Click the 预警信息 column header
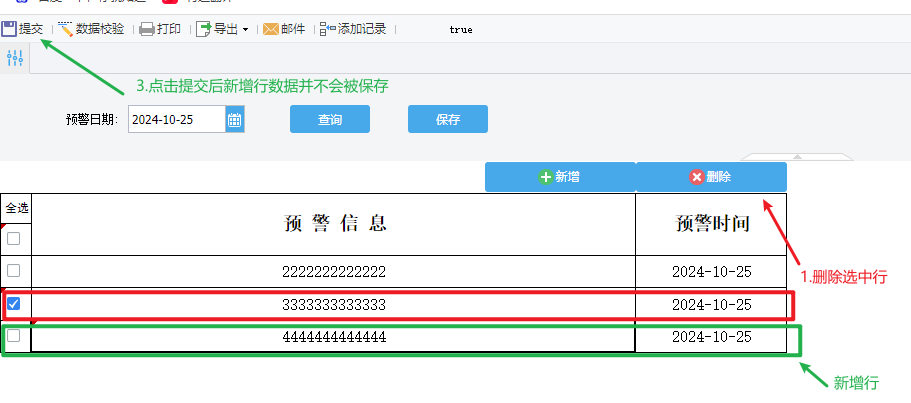 [333, 224]
